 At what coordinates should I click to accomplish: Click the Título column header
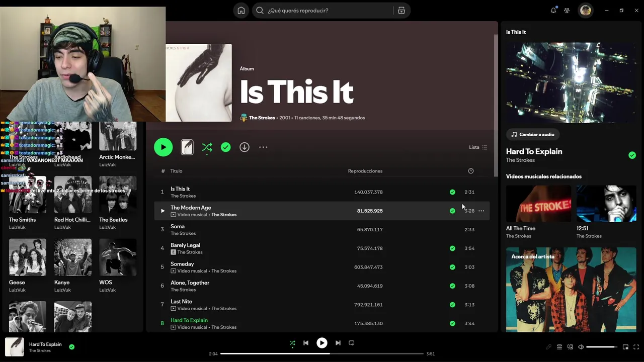[176, 171]
